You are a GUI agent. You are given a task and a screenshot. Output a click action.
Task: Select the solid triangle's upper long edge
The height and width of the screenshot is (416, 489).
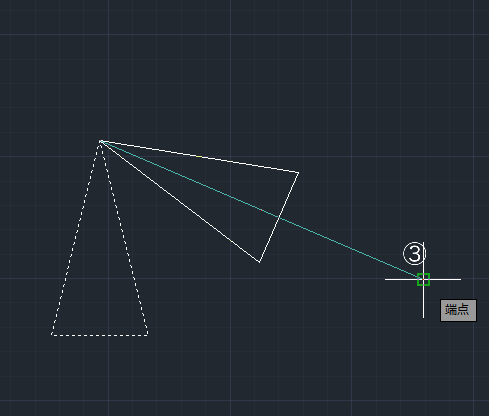pyautogui.click(x=199, y=157)
